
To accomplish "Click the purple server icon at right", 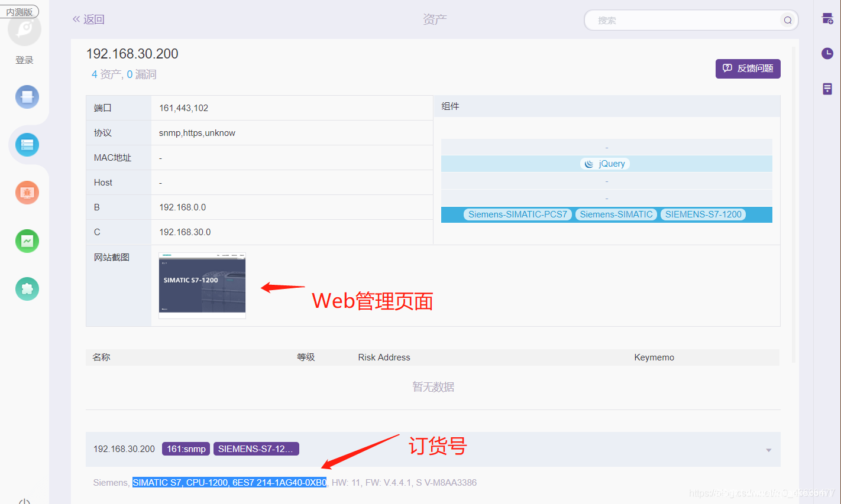I will point(827,89).
